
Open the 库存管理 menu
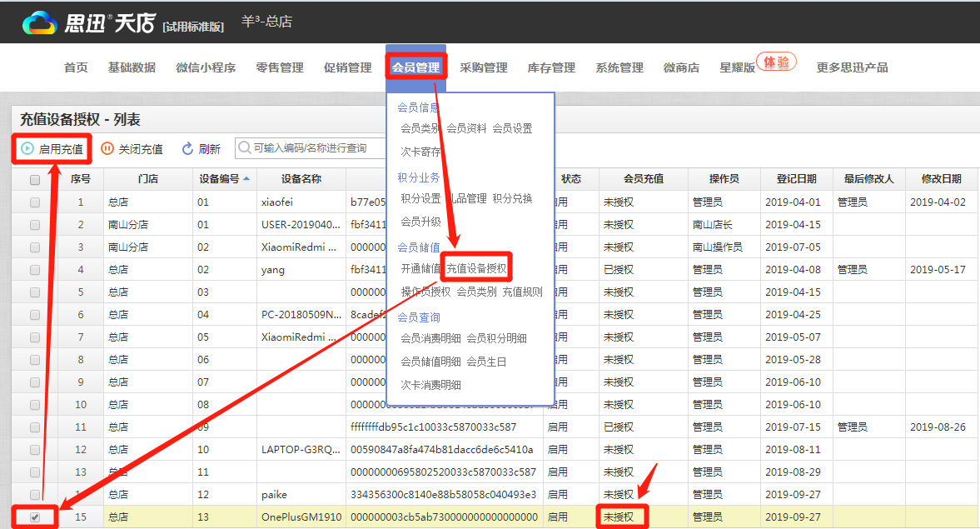(551, 67)
